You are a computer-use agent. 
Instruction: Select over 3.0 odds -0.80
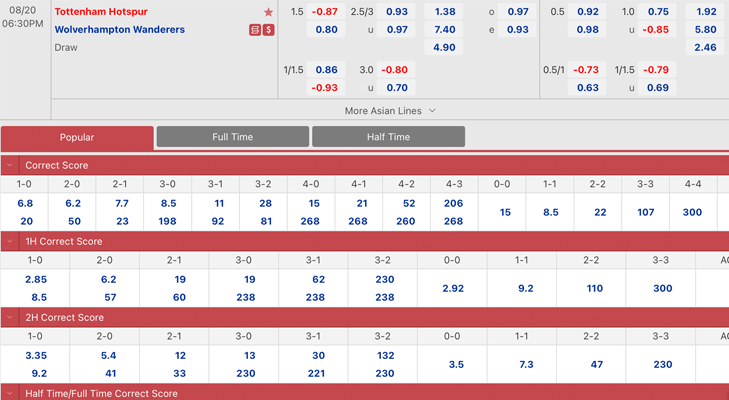[x=396, y=70]
